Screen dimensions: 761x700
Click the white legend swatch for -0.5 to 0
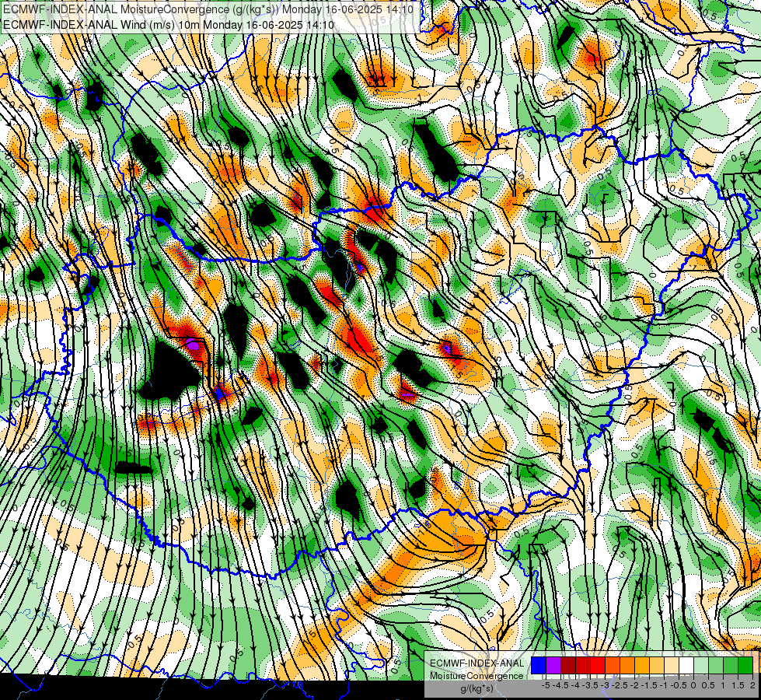[x=686, y=665]
